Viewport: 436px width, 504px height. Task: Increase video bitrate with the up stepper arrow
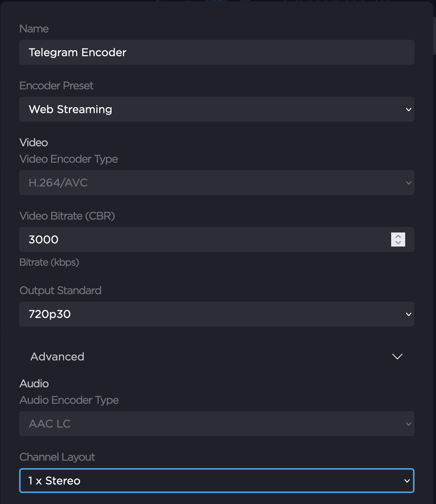398,236
